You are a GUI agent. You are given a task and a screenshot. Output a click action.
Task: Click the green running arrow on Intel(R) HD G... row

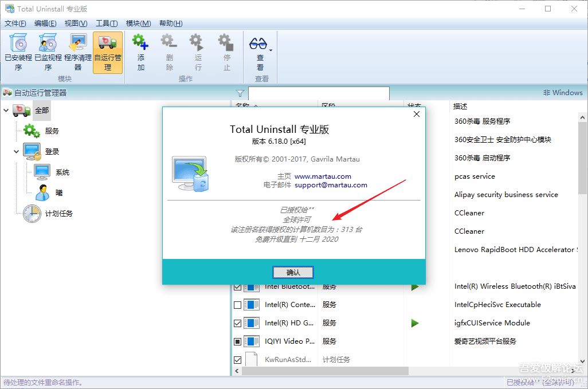[x=415, y=323]
